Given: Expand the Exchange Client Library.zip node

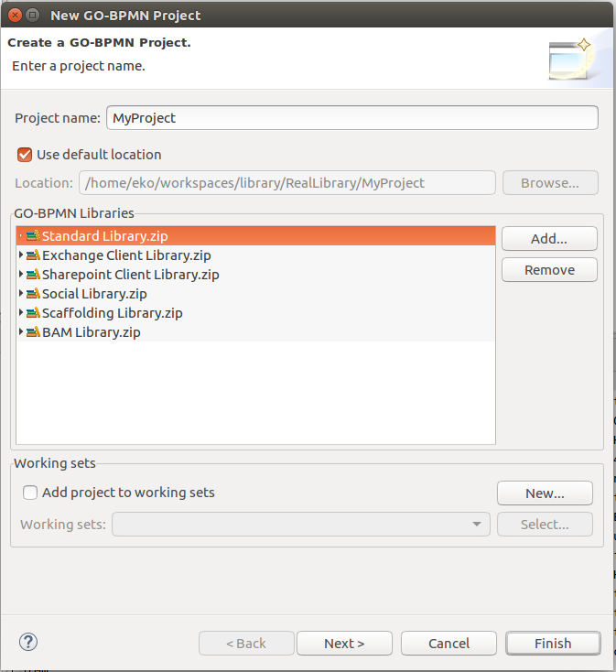Looking at the screenshot, I should (x=20, y=255).
